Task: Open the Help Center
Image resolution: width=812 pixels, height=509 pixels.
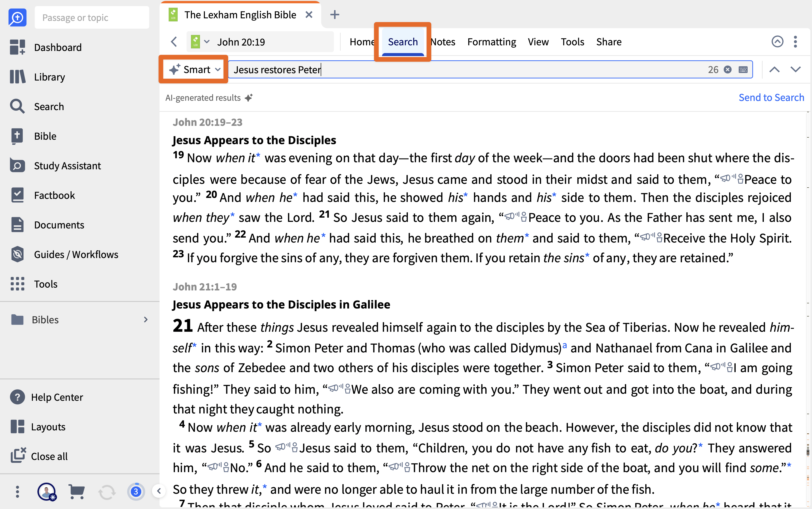Action: point(47,397)
